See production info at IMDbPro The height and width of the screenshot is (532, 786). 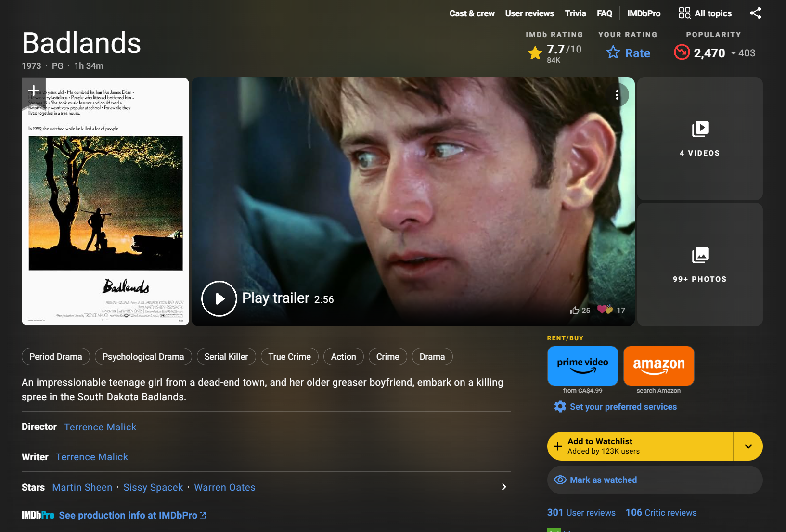click(132, 515)
